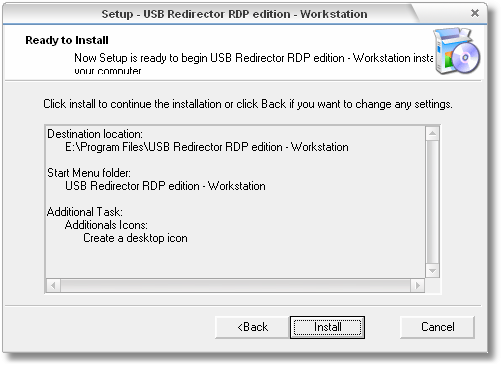502x367 pixels.
Task: Click the horizontal scrollbar track under summary
Action: tap(235, 285)
